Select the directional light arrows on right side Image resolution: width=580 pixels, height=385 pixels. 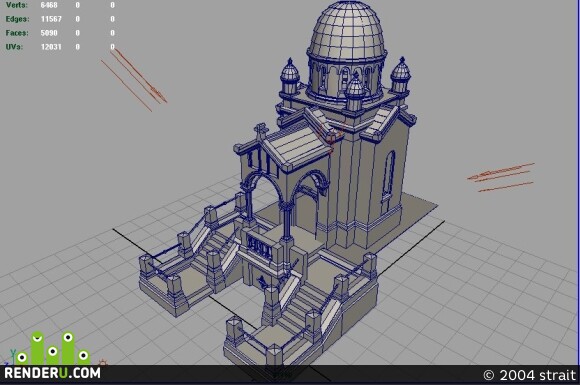pos(501,177)
